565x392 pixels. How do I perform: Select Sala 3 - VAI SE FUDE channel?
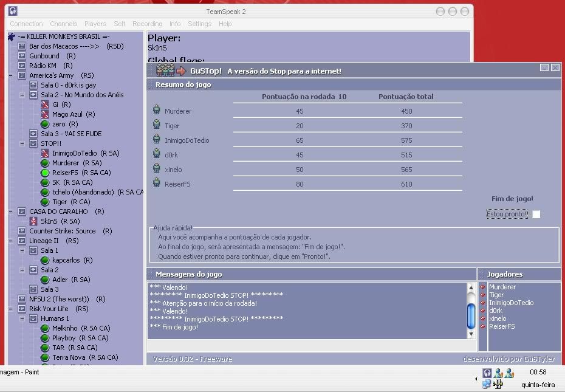click(x=71, y=134)
